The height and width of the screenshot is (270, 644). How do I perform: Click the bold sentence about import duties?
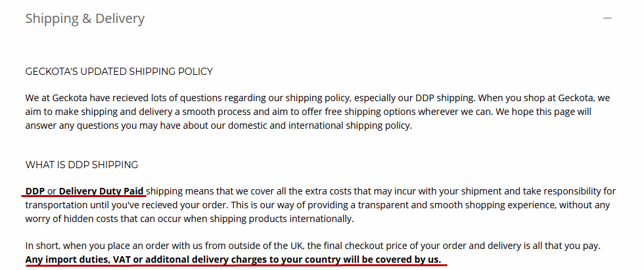(x=233, y=259)
